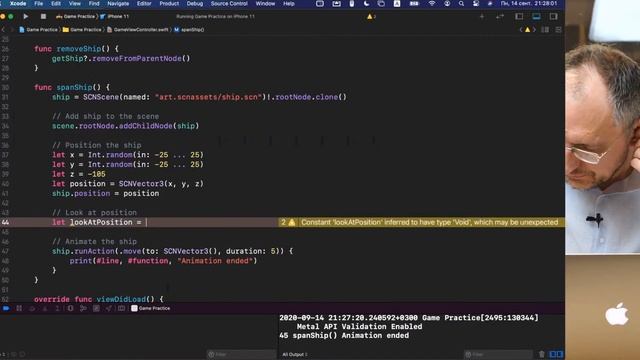Click line number 44 in gutter
640x360 pixels.
coord(5,222)
